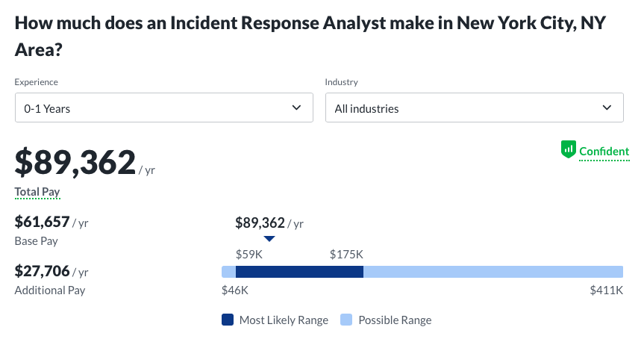
Task: Click the underlined Total Pay label
Action: click(x=37, y=193)
